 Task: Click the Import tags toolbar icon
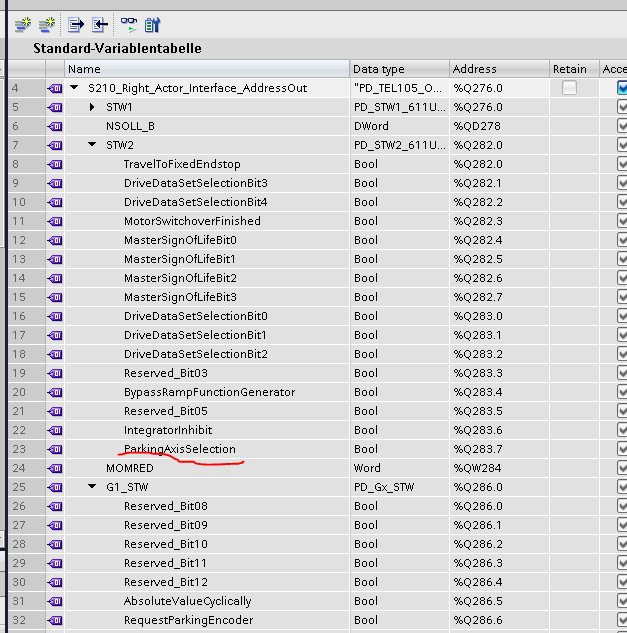tap(100, 24)
